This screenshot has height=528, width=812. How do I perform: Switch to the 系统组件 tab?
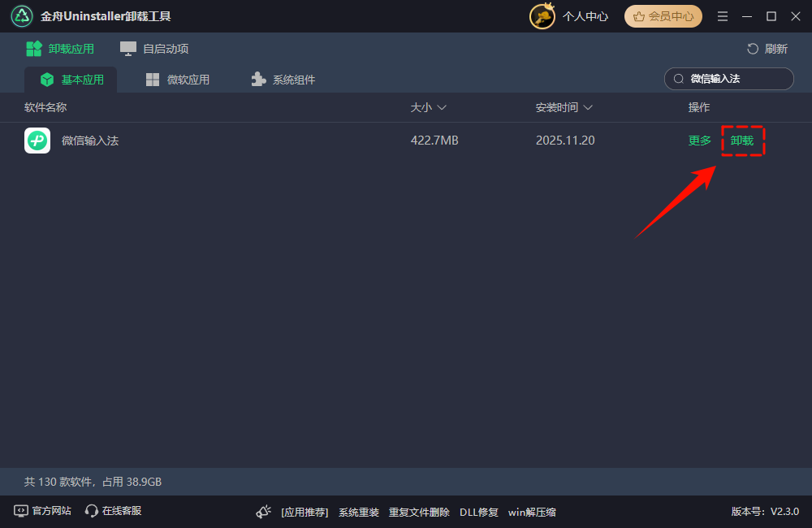(283, 80)
